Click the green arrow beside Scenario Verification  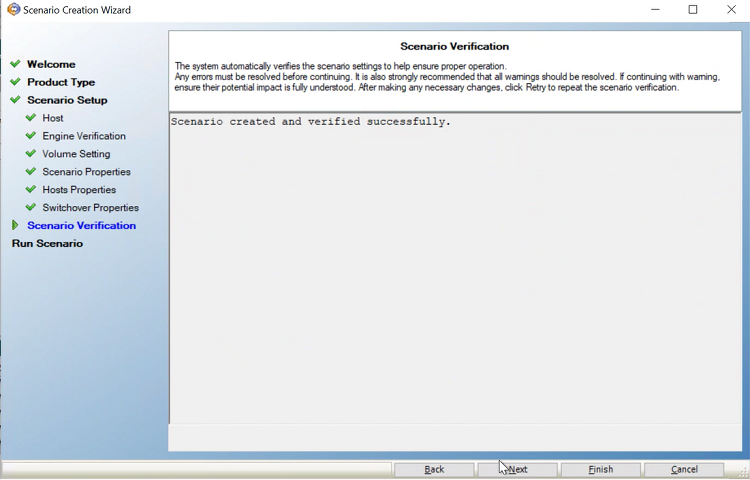click(15, 225)
